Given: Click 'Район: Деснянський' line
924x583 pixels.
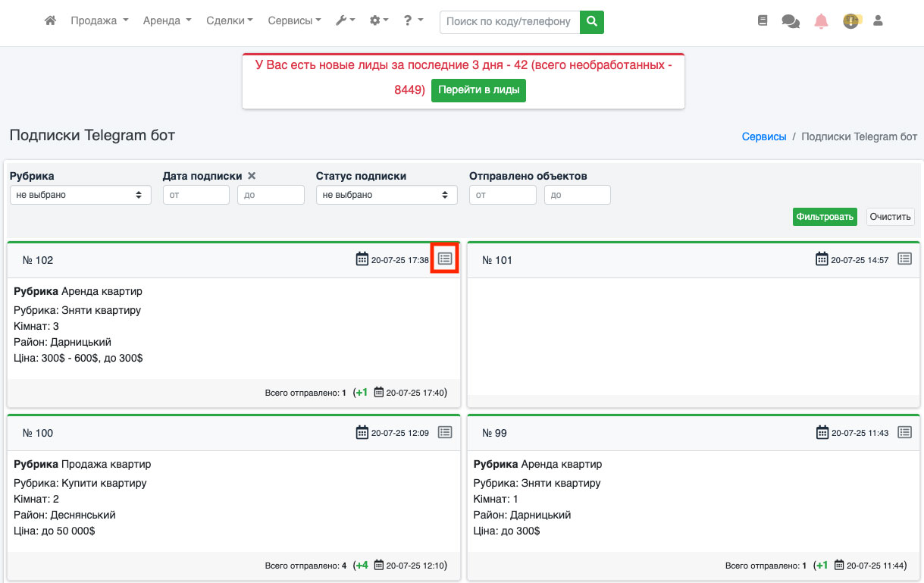Looking at the screenshot, I should [x=64, y=515].
